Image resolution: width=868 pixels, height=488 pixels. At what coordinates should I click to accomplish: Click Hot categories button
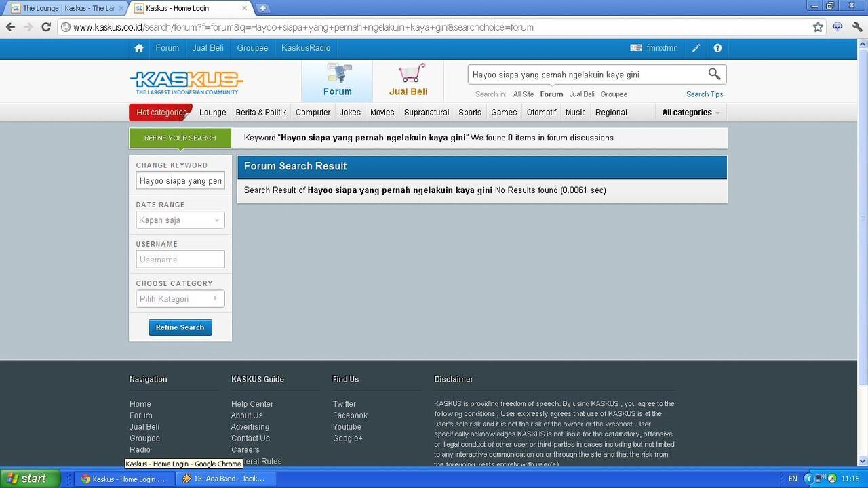(x=161, y=113)
